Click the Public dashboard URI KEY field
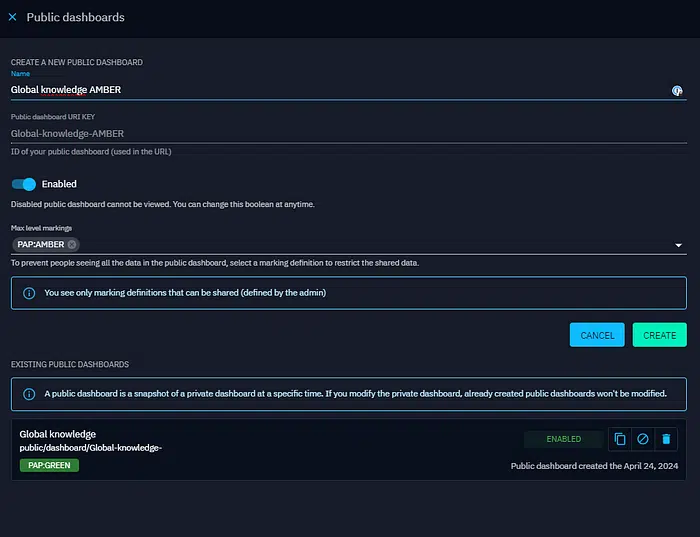Viewport: 700px width, 537px height. [x=340, y=133]
